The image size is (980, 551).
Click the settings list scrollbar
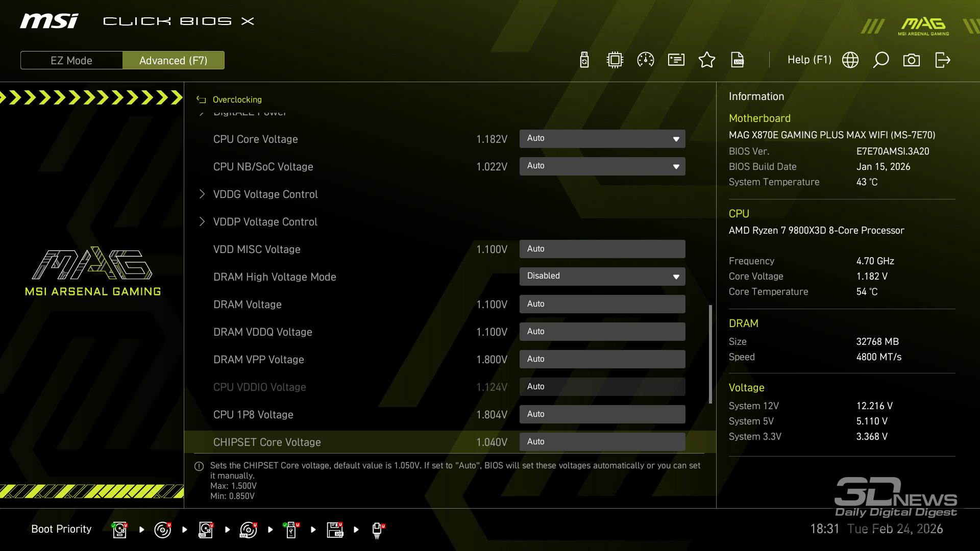pos(710,354)
